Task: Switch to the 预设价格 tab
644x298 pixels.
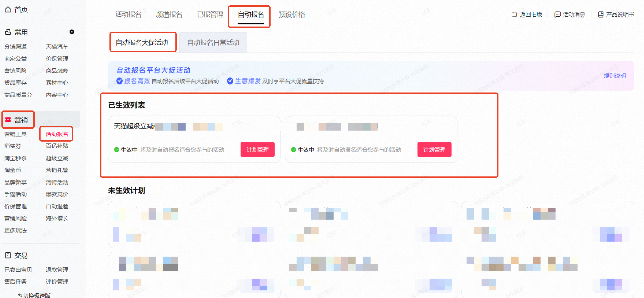Action: click(x=292, y=14)
